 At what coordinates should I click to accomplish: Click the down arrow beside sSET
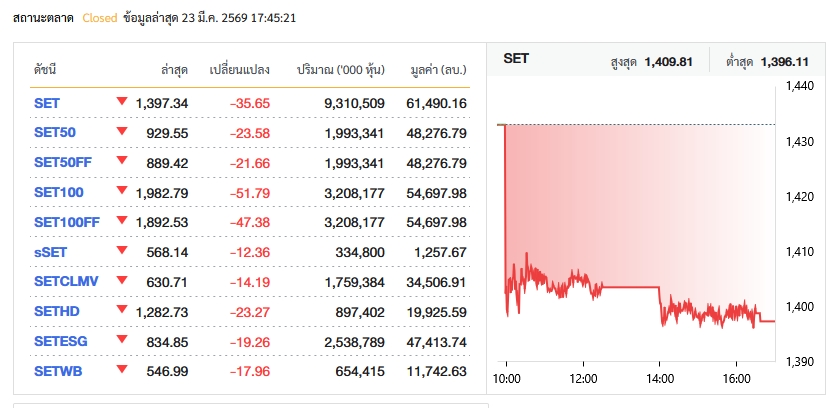[x=122, y=251]
